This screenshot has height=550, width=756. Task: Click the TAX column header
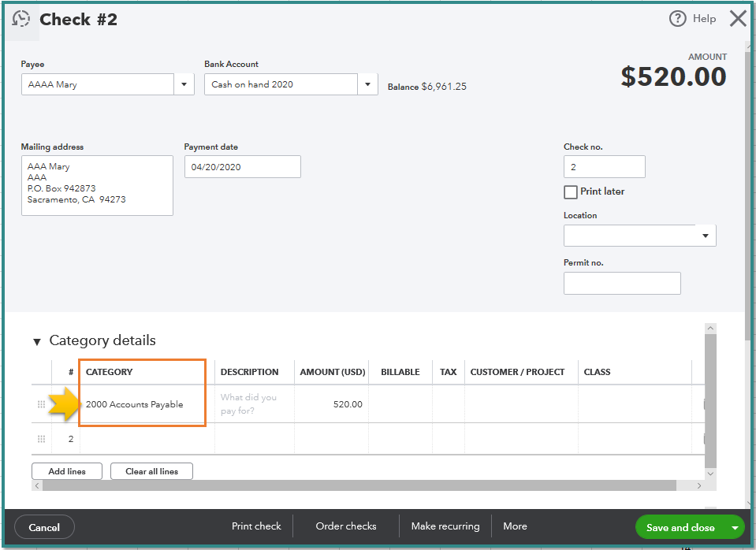(448, 372)
